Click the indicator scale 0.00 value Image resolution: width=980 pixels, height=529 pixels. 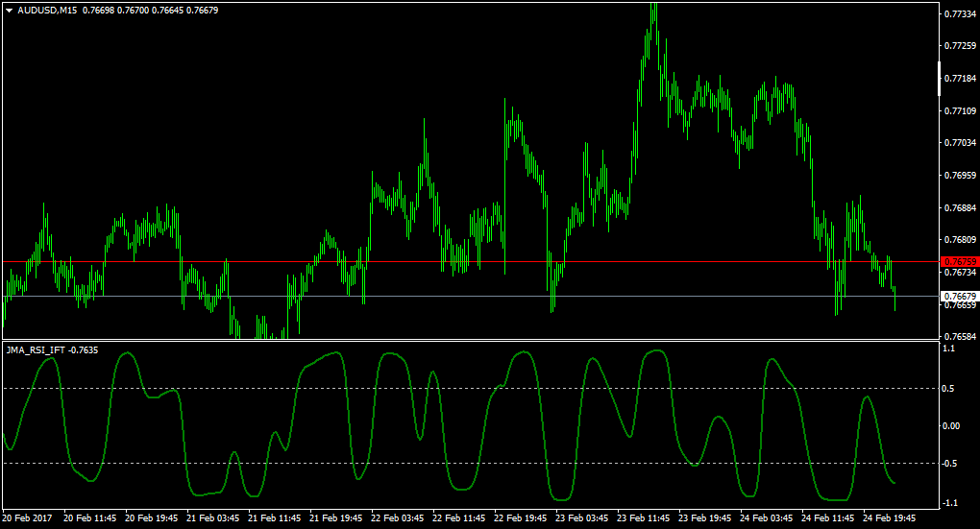951,426
